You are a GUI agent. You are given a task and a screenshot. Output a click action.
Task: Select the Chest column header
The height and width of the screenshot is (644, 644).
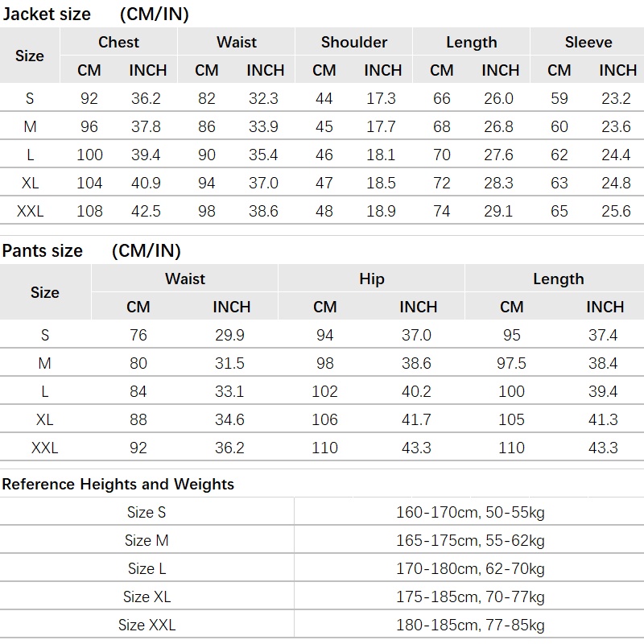click(118, 43)
